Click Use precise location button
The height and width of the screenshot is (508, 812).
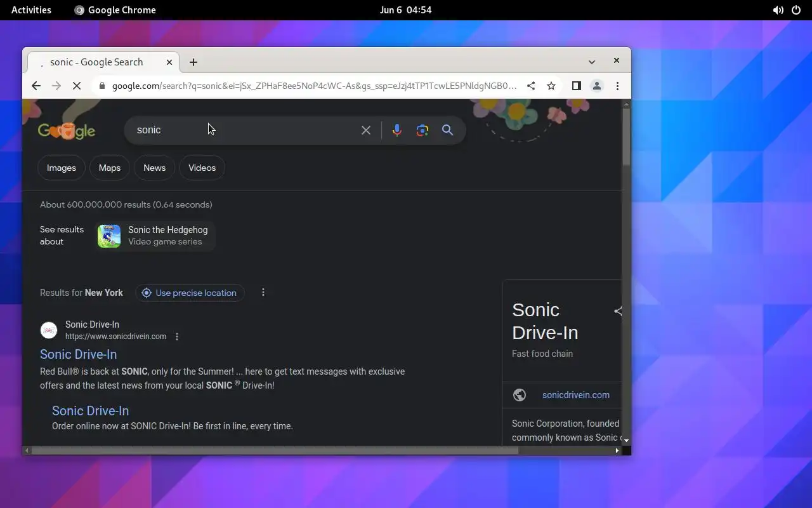[190, 293]
